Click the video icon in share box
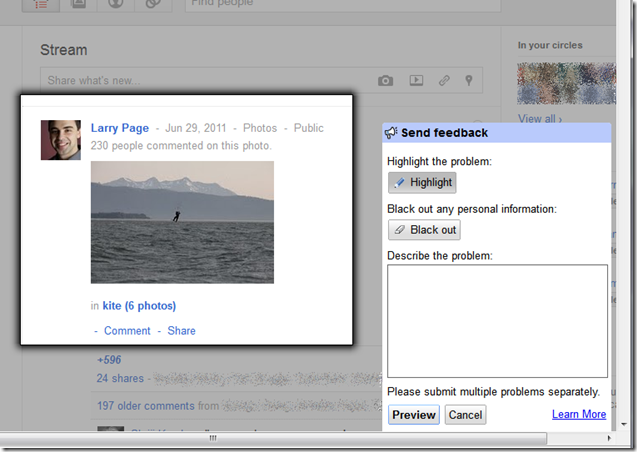This screenshot has width=637, height=452. tap(416, 81)
